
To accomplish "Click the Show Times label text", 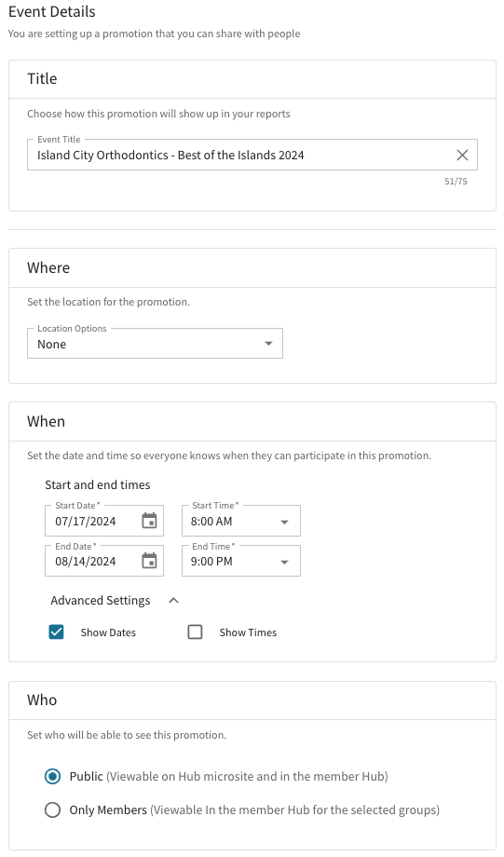I will point(248,633).
